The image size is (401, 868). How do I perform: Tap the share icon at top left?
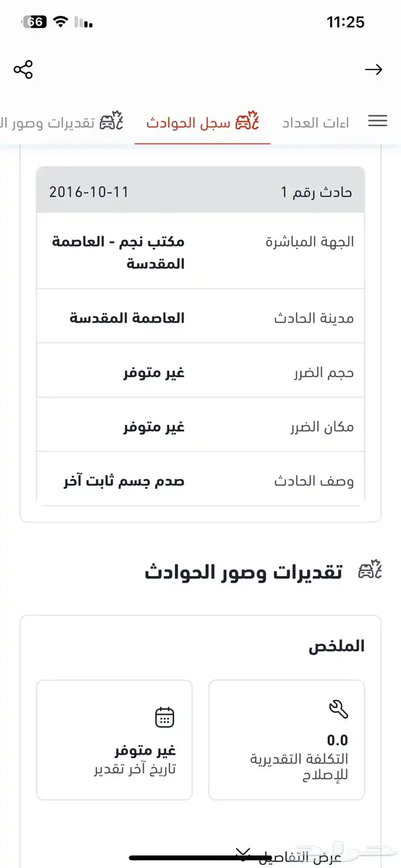(23, 69)
